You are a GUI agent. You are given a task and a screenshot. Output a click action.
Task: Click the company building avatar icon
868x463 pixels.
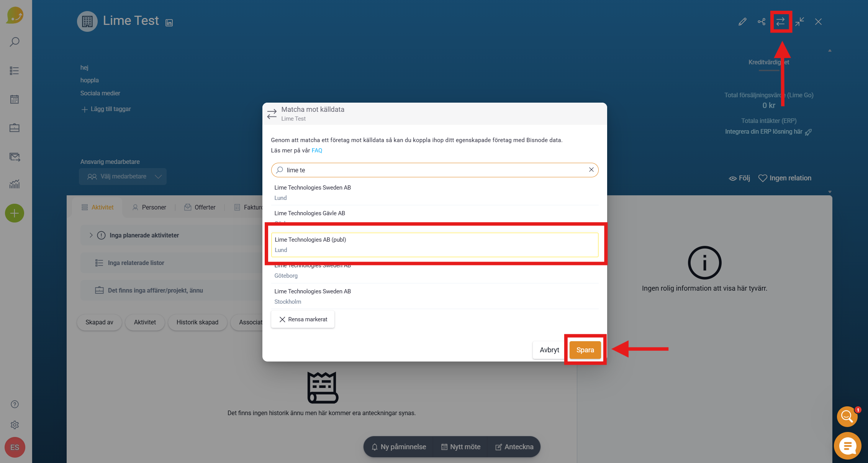click(x=87, y=21)
